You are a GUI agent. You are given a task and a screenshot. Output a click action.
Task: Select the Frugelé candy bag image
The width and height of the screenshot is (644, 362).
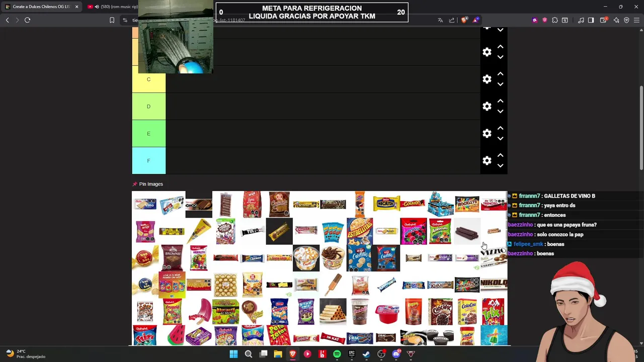pyautogui.click(x=172, y=312)
